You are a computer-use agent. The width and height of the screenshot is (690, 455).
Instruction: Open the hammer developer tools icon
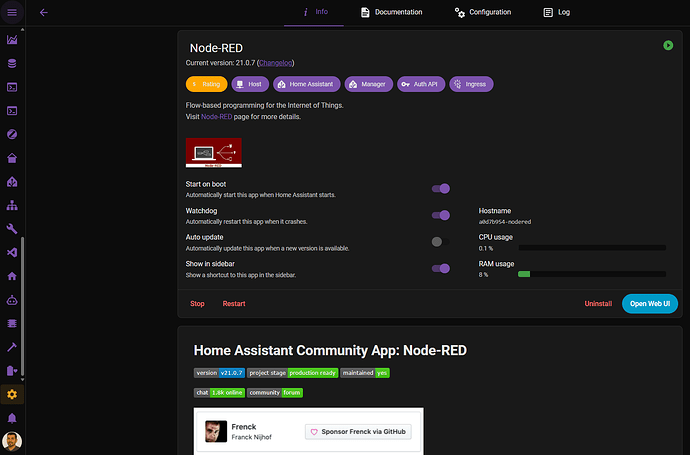click(12, 347)
